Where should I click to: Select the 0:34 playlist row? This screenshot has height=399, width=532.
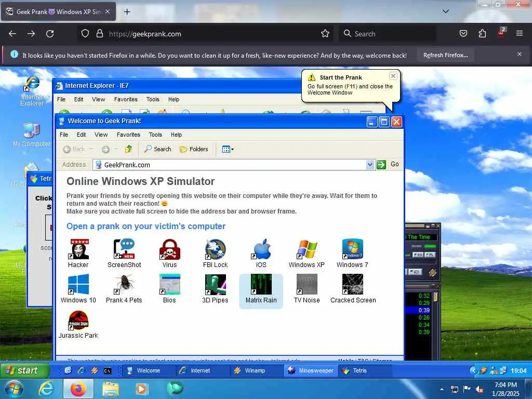click(418, 325)
